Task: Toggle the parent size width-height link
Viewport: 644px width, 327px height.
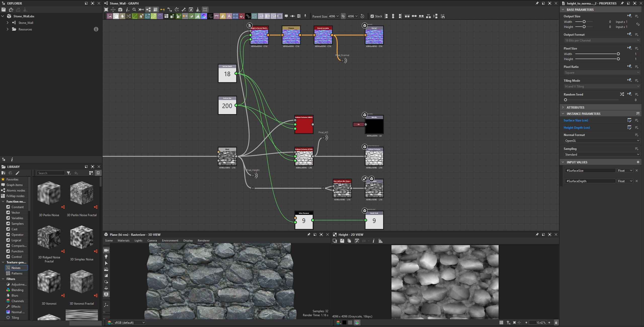Action: pos(343,16)
